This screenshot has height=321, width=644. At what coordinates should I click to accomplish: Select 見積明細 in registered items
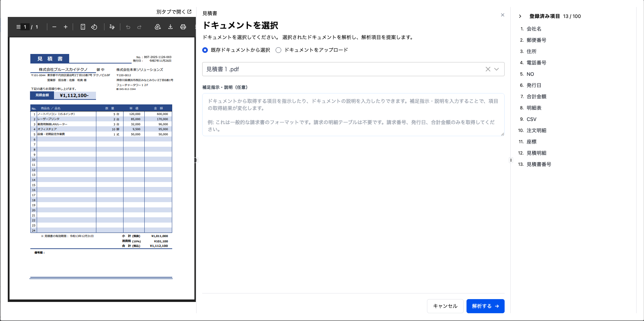(536, 153)
